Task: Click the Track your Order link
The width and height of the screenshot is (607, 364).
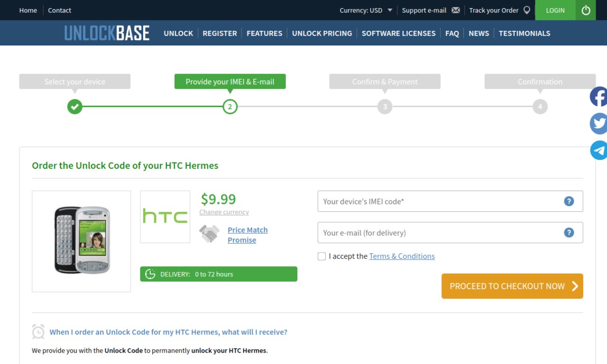Action: (494, 10)
